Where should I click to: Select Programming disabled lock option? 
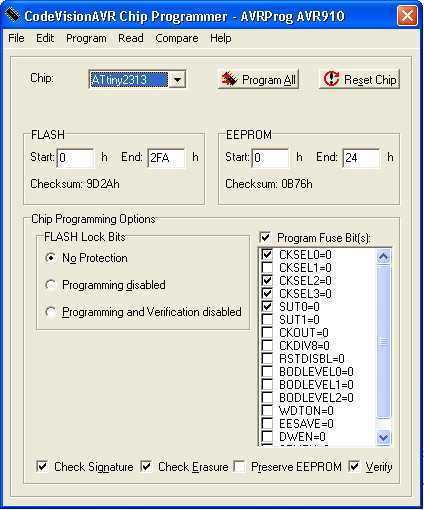(50, 285)
